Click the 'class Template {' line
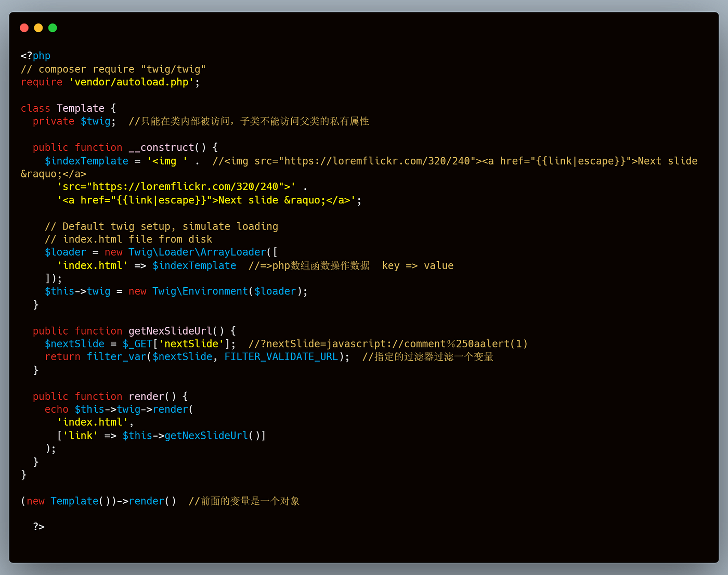Image resolution: width=728 pixels, height=575 pixels. pyautogui.click(x=68, y=108)
